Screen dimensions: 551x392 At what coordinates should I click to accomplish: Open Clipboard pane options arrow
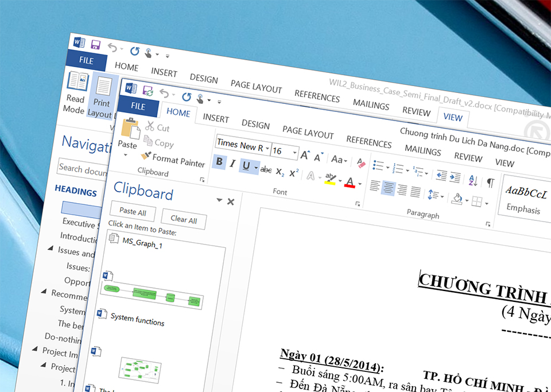click(219, 200)
